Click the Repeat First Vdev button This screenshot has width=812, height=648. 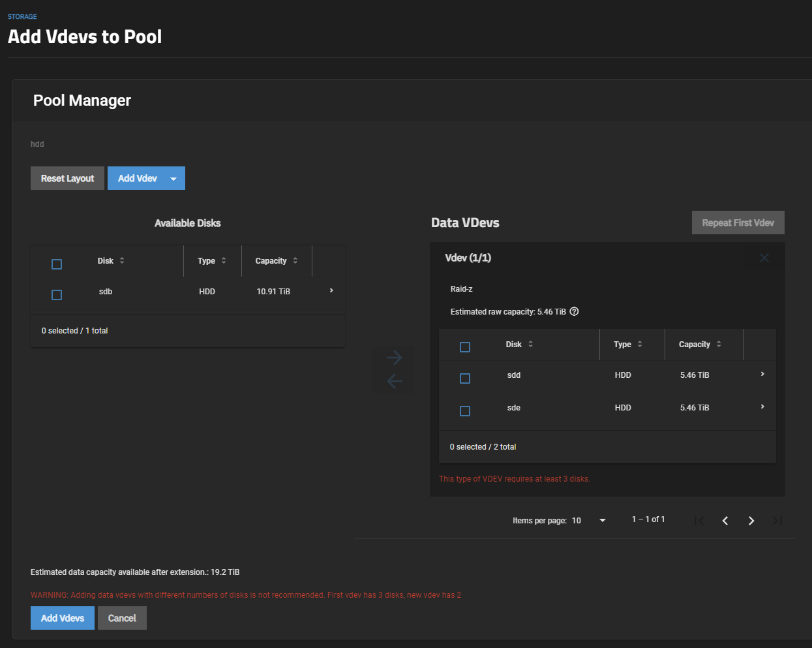click(738, 223)
